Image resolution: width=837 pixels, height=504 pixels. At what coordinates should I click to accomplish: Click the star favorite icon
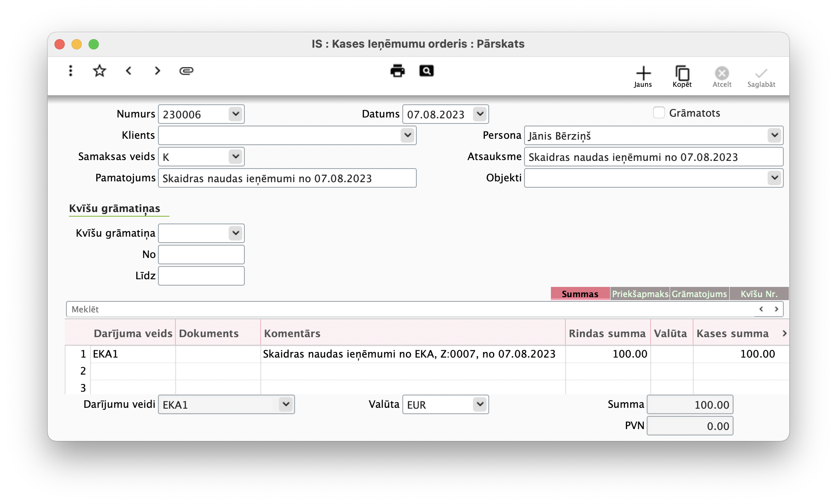click(99, 71)
